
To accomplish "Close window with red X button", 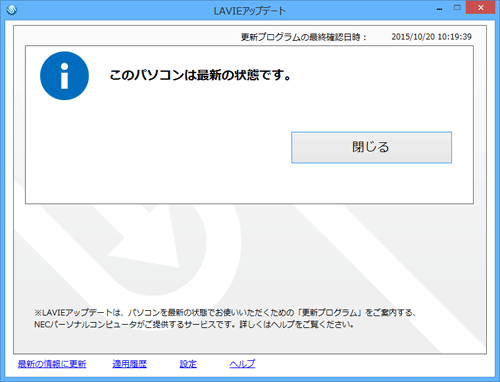I will pos(480,8).
